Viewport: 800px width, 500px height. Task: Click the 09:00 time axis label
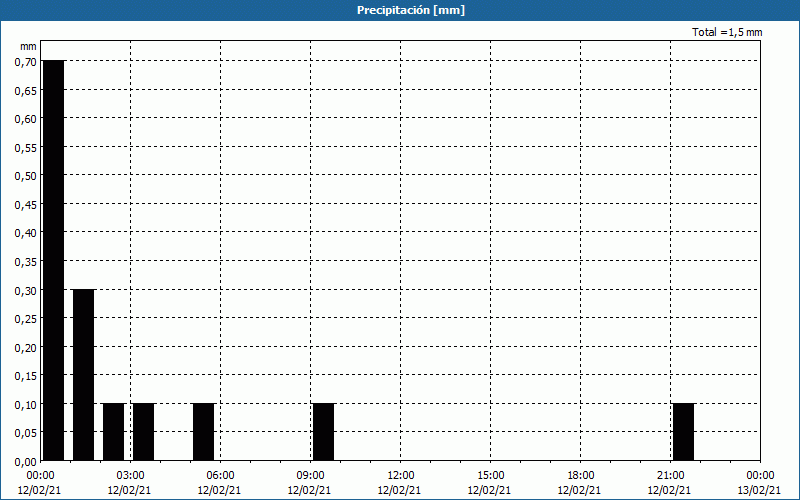pos(310,476)
